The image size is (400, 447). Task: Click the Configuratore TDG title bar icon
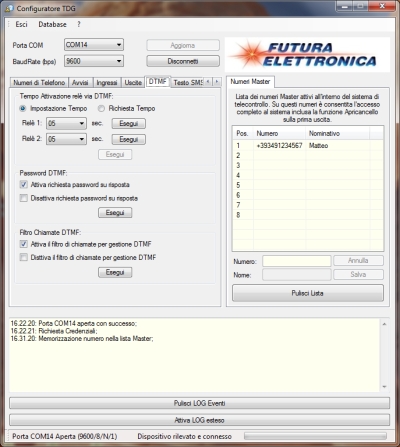coord(9,8)
